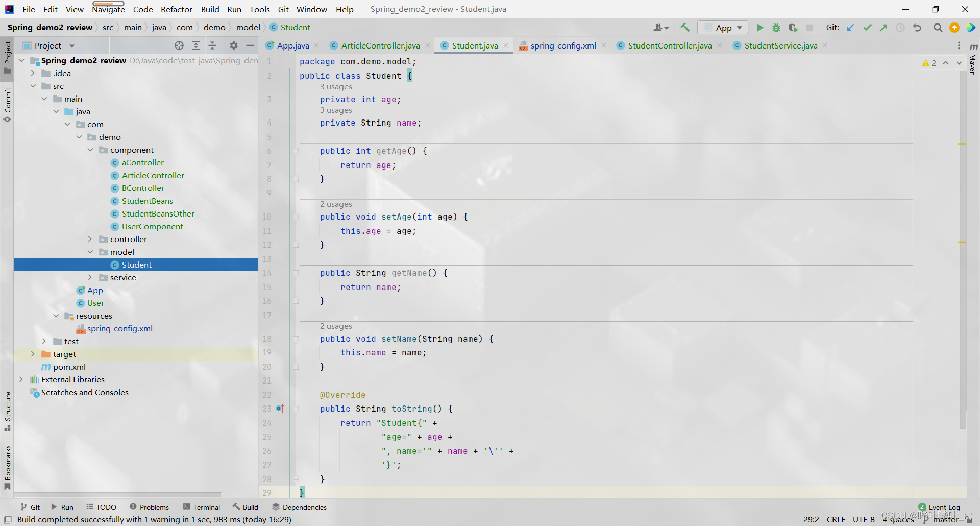Open the Refactor menu

coord(176,9)
